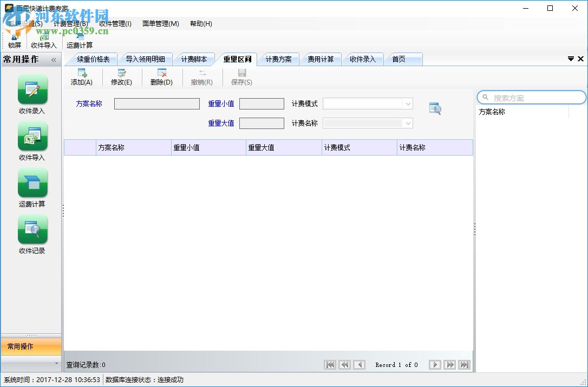
Task: Collapse the 常用操作 panel with the « chevron
Action: click(53, 60)
